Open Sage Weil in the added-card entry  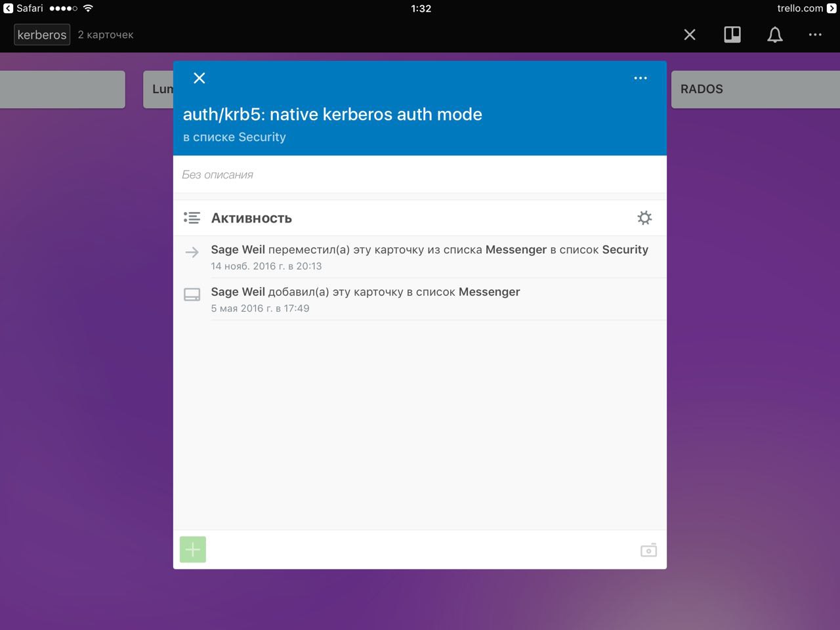pos(238,291)
